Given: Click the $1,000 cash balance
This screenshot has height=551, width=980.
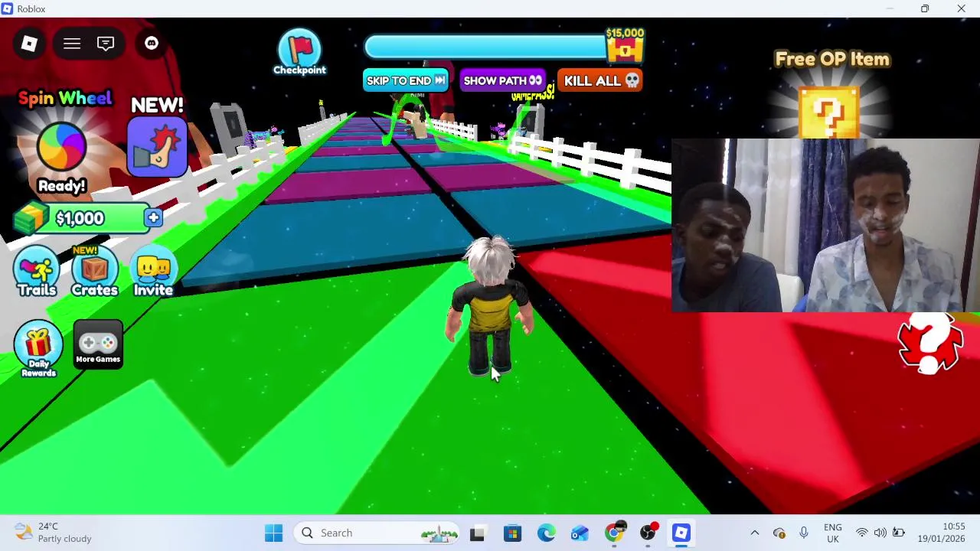Looking at the screenshot, I should pos(80,219).
